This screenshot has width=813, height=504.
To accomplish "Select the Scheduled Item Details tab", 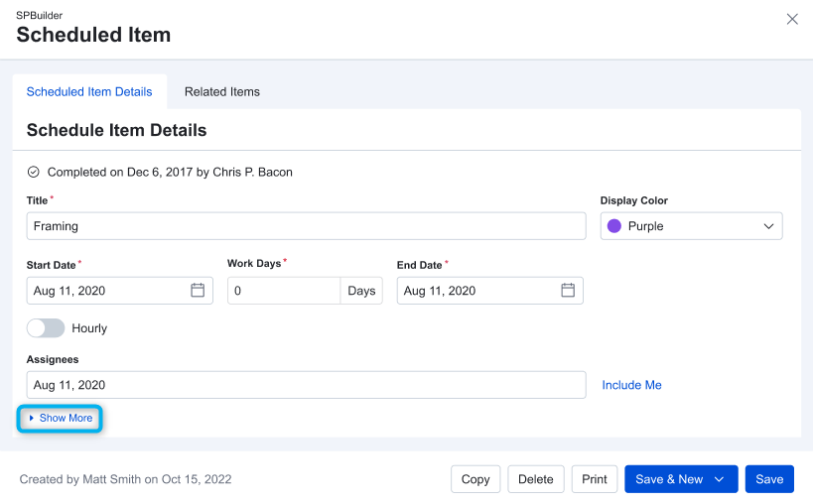I will 89,91.
